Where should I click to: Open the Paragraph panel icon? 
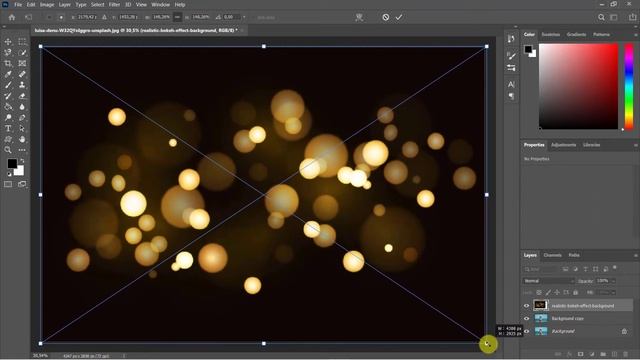tap(511, 96)
